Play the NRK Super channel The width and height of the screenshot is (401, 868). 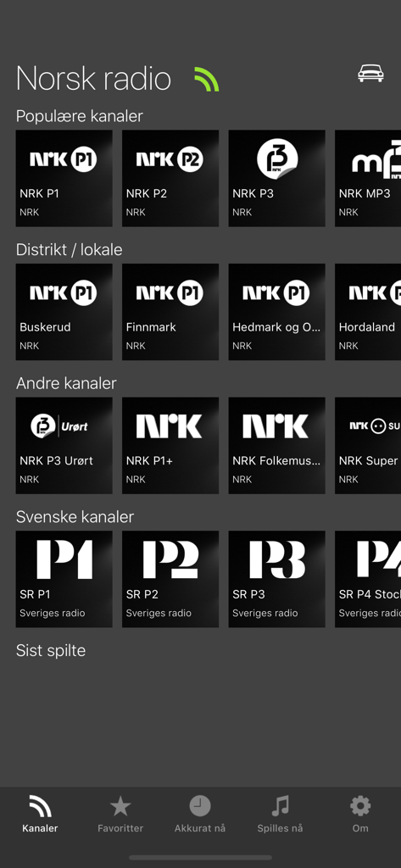point(368,445)
